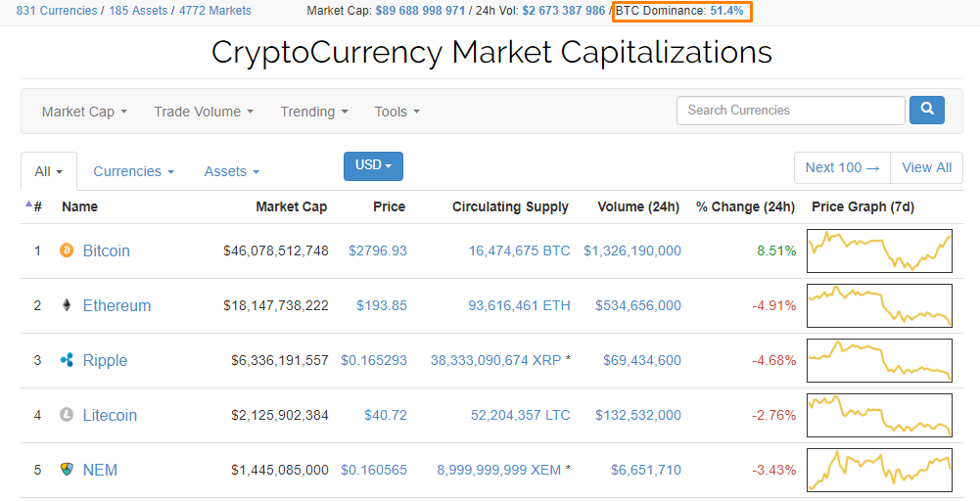Switch to the Assets tab
Image resolution: width=980 pixels, height=501 pixels.
[x=231, y=171]
